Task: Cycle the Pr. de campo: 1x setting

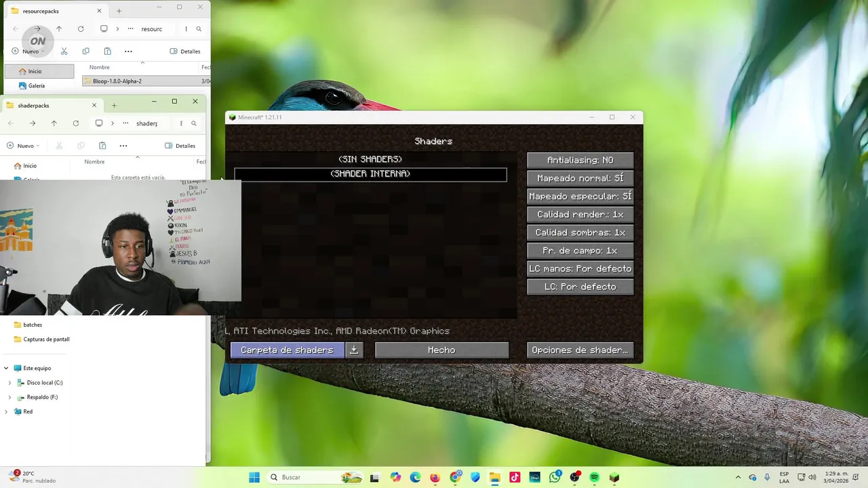Action: tap(580, 251)
